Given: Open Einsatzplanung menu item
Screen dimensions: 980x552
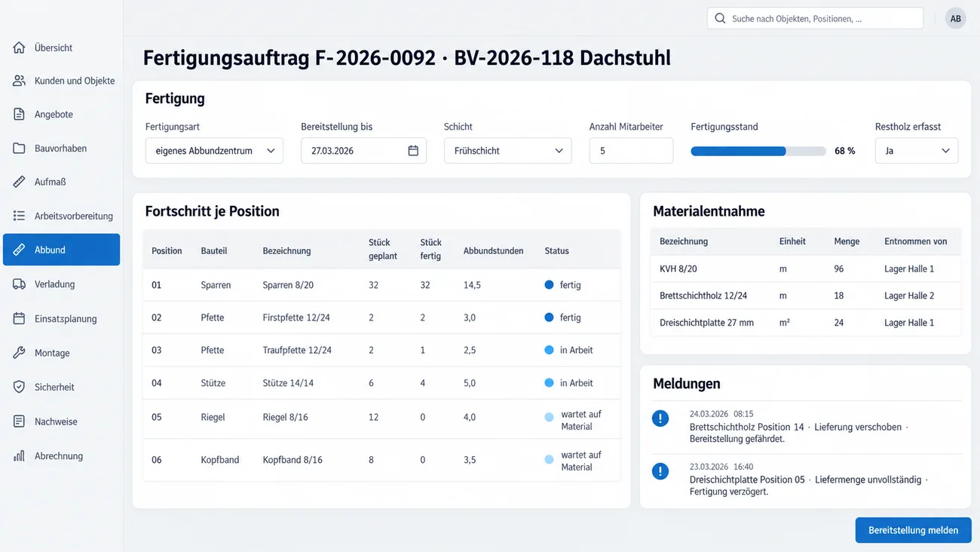Looking at the screenshot, I should [61, 319].
